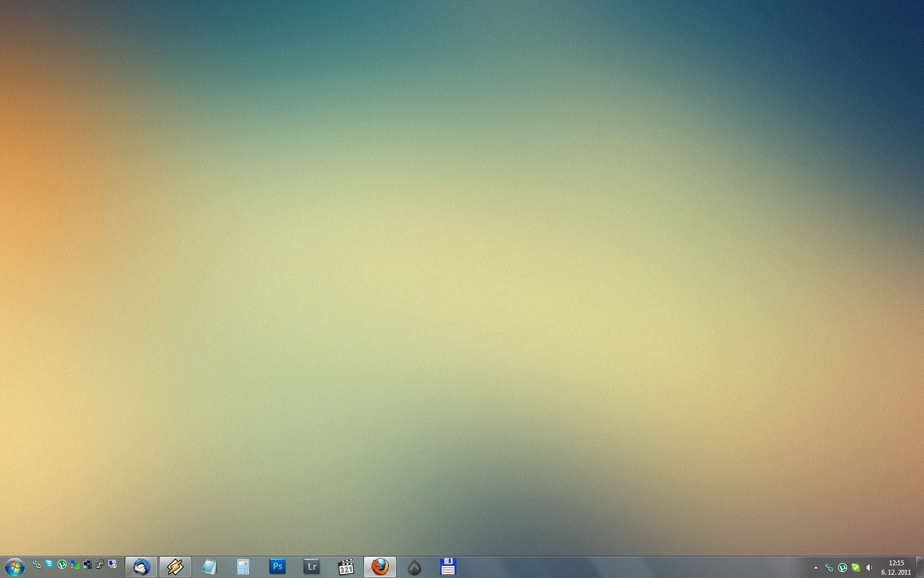Open Media Player Classic 321 icon
The width and height of the screenshot is (924, 578).
[x=346, y=567]
